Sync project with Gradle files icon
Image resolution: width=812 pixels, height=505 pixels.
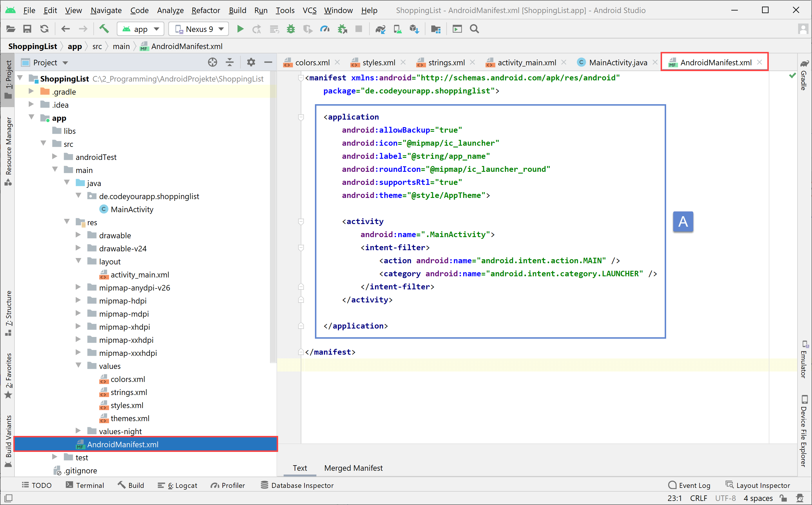[x=380, y=29]
